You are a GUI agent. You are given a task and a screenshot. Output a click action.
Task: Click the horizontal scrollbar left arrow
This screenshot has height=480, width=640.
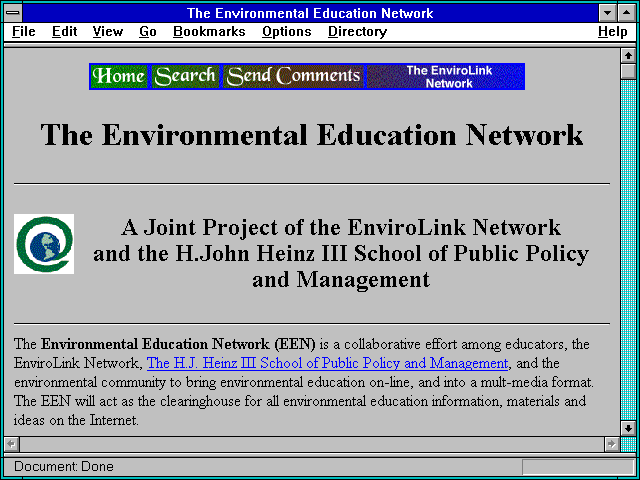[11, 444]
